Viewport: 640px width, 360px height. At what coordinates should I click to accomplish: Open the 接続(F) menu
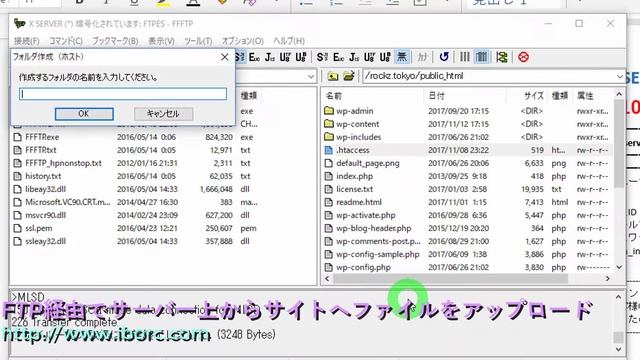[27, 41]
